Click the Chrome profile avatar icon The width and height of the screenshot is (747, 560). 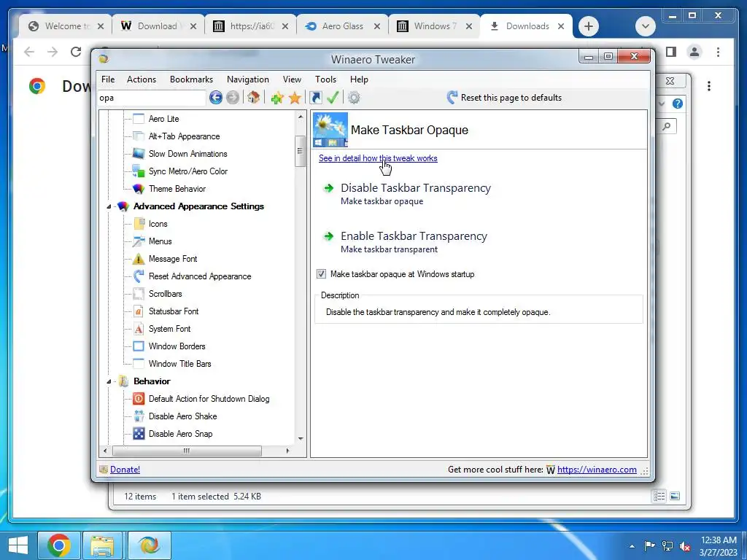click(694, 52)
